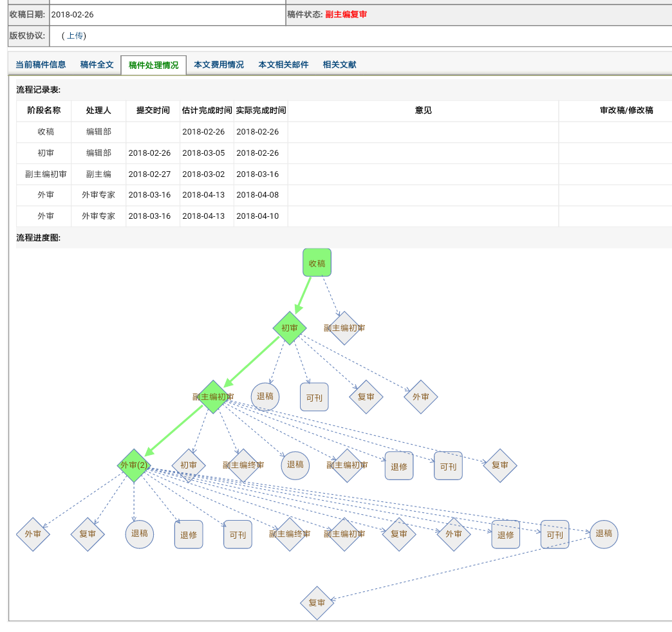Click the rightmost 退稿 circle in fifth row

[604, 534]
